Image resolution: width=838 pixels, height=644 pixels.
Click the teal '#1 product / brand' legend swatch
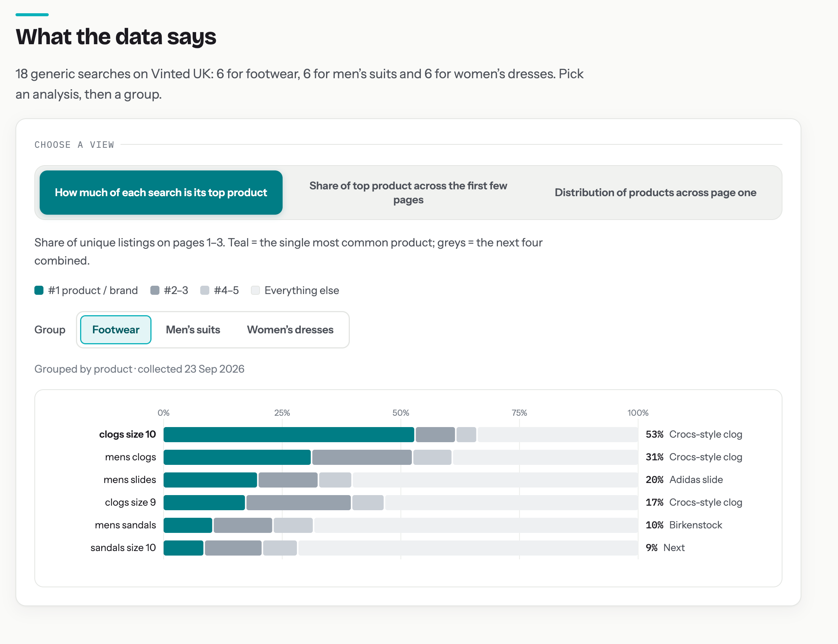coord(39,290)
